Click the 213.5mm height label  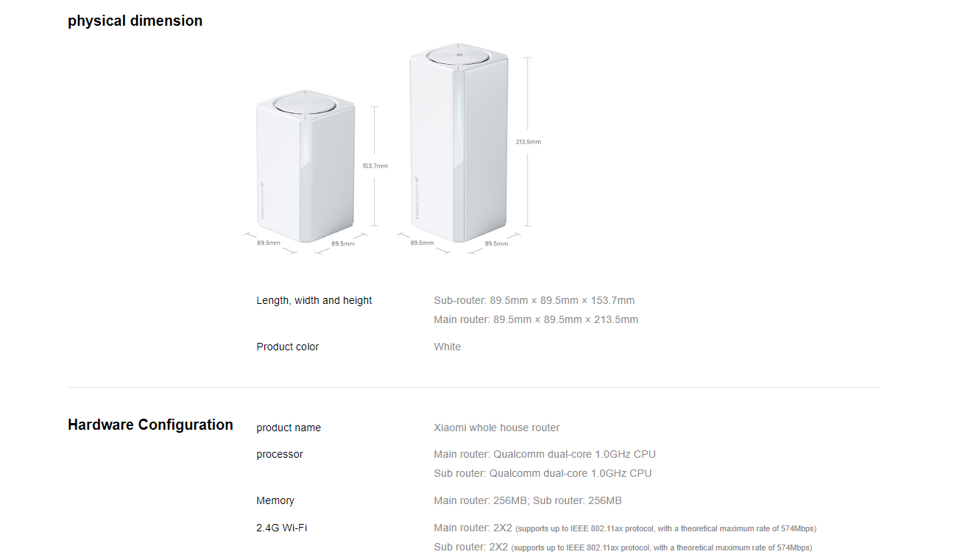coord(529,141)
